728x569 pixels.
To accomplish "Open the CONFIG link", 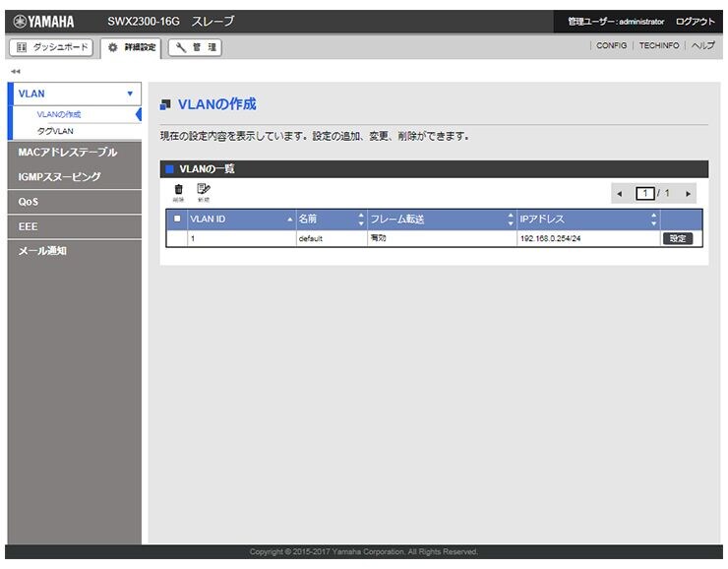I will click(611, 47).
